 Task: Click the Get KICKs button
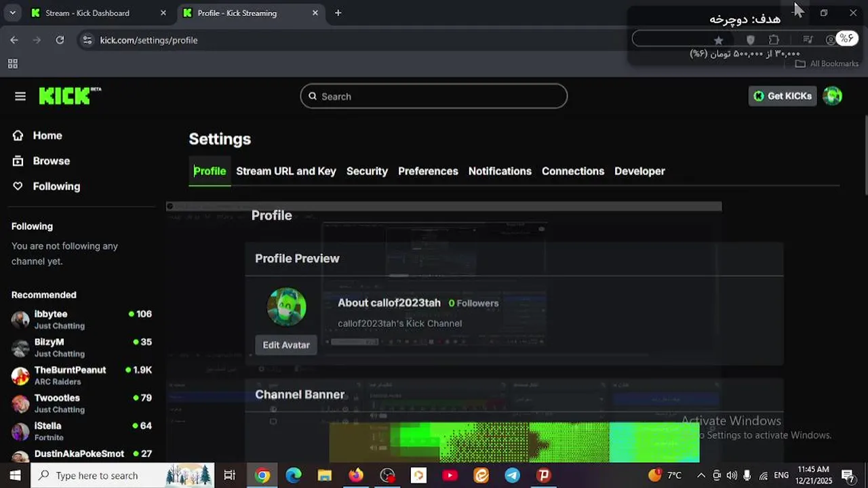[x=783, y=96]
